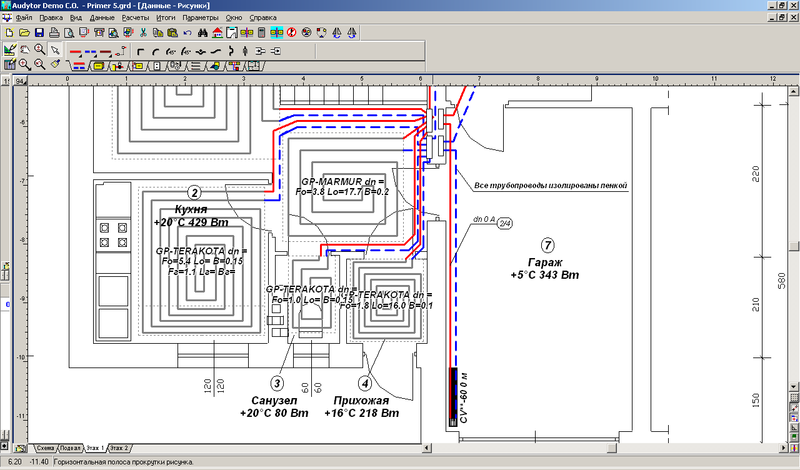
Task: Open the Расчеты menu
Action: coord(135,18)
